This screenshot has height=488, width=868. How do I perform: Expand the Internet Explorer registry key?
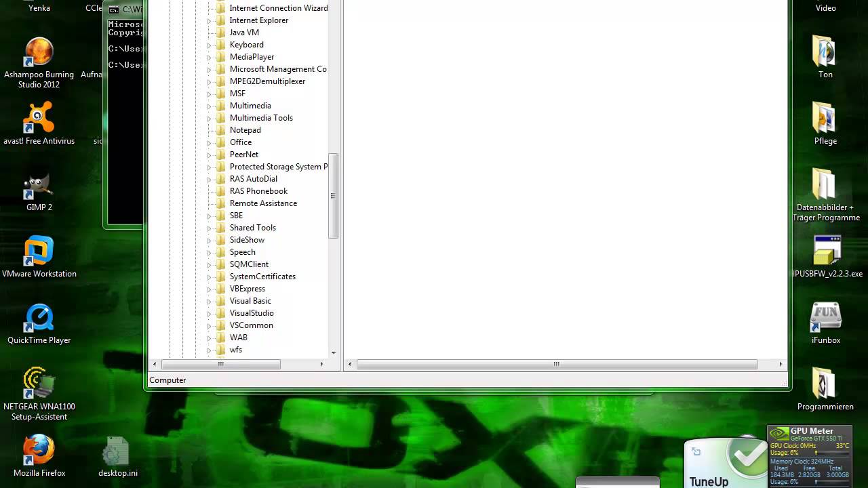coord(209,21)
